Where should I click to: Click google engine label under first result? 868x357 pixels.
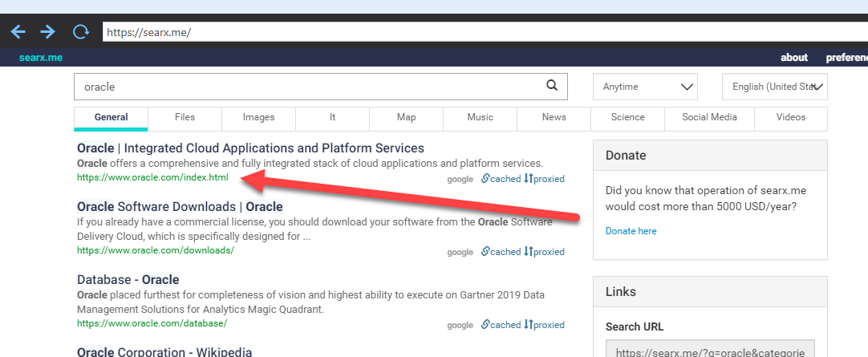click(460, 179)
